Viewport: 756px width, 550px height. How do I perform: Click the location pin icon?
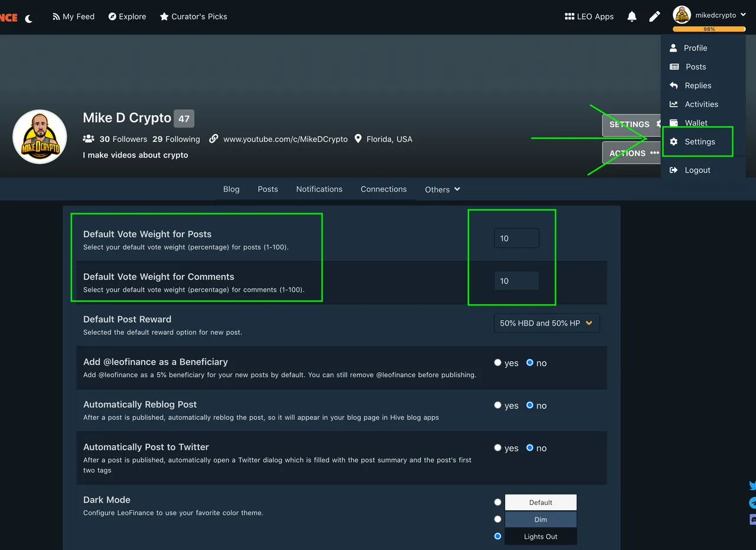click(x=358, y=139)
